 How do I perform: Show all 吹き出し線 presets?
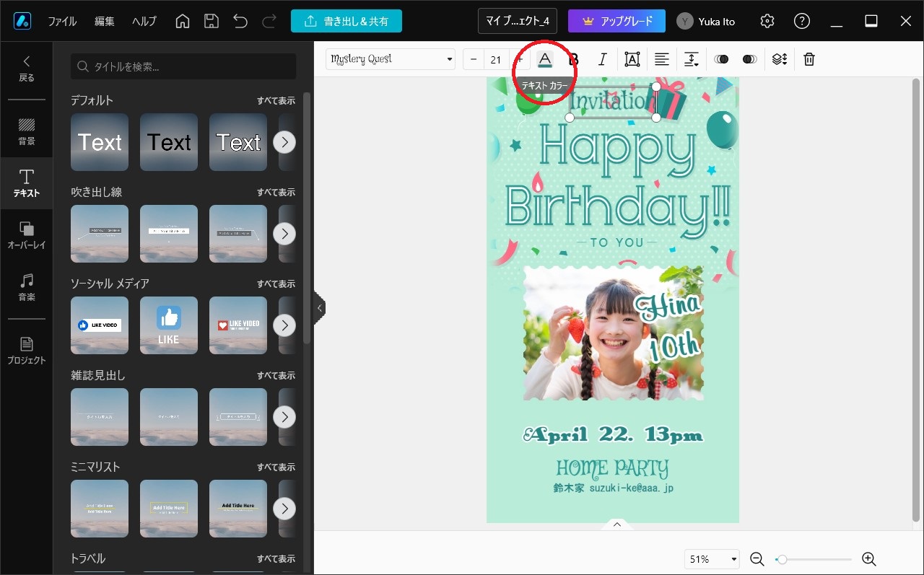[x=276, y=193]
